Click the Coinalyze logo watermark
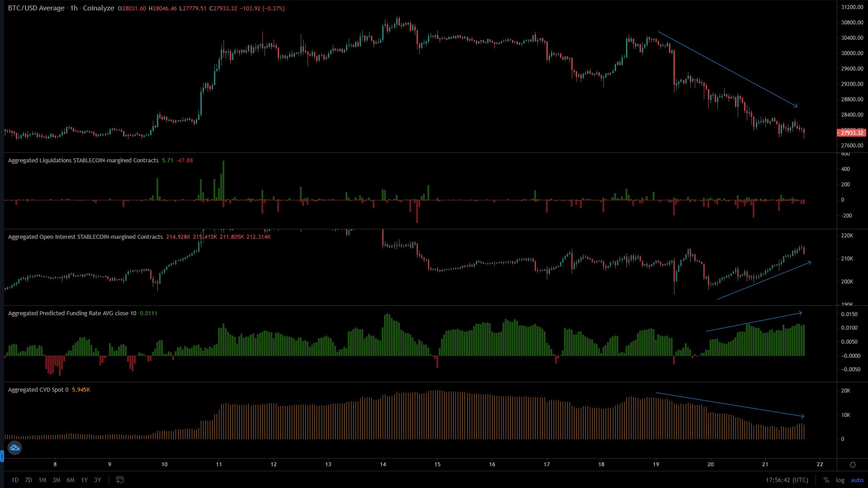The width and height of the screenshot is (868, 488). point(15,448)
